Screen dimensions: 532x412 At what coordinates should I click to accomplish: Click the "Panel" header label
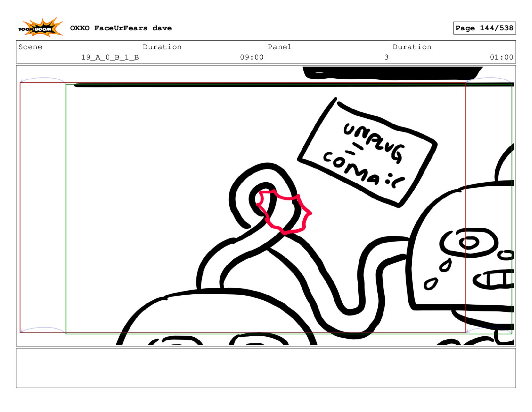click(x=280, y=47)
